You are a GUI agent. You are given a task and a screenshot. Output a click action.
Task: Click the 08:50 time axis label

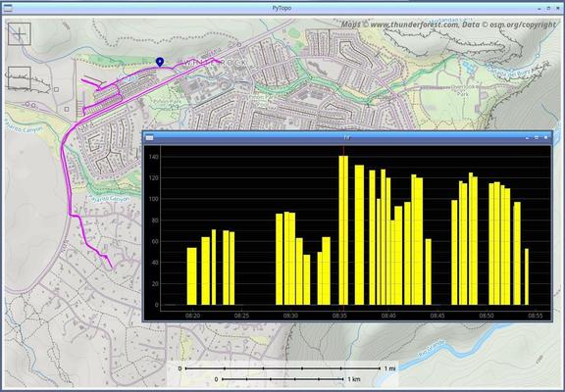point(487,316)
